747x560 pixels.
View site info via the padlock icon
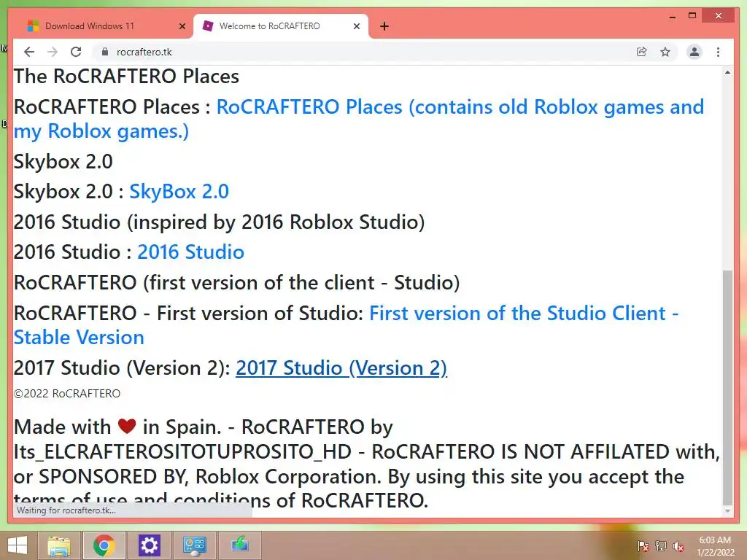point(105,52)
